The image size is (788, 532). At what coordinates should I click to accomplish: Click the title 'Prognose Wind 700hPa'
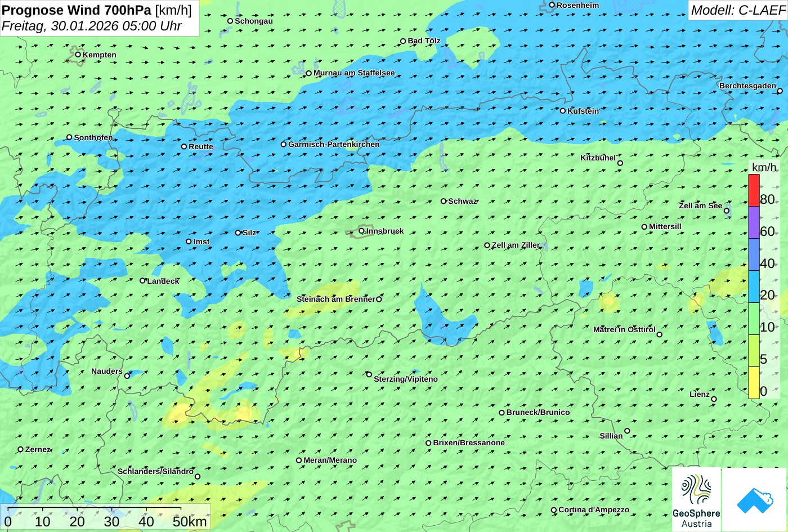tap(77, 10)
